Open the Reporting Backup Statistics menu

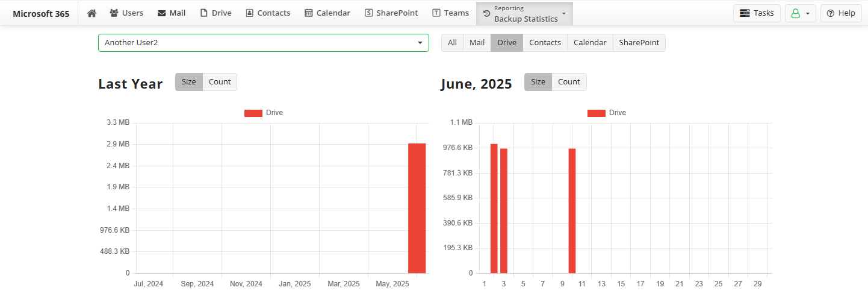[x=524, y=13]
